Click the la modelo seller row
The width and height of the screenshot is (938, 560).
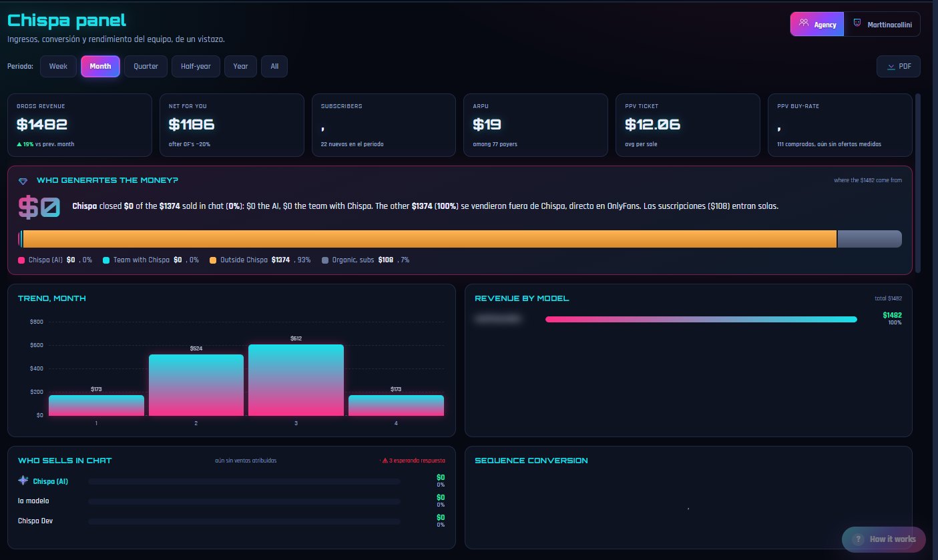pyautogui.click(x=231, y=501)
